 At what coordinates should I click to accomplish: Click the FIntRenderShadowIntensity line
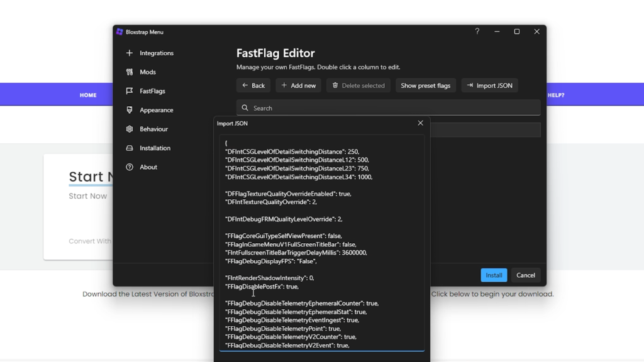[269, 278]
